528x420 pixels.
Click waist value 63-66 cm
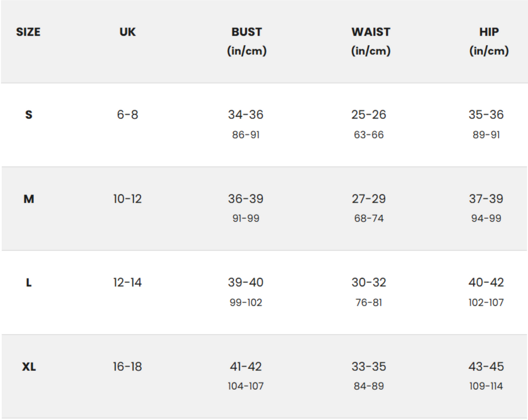click(369, 135)
